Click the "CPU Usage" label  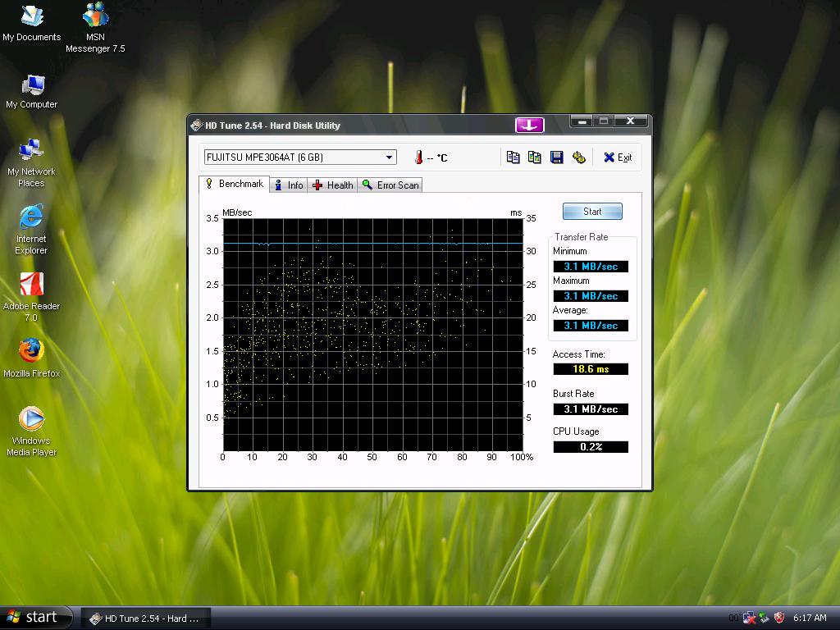576,431
